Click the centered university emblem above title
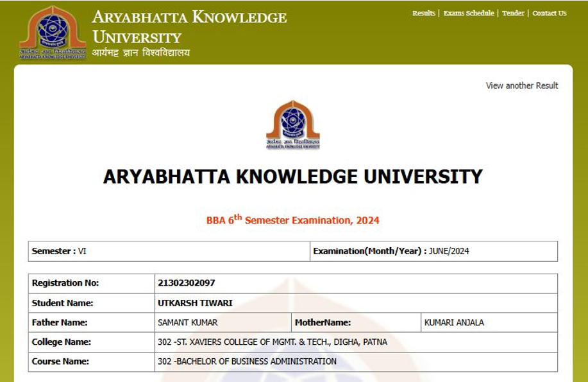 (x=293, y=125)
